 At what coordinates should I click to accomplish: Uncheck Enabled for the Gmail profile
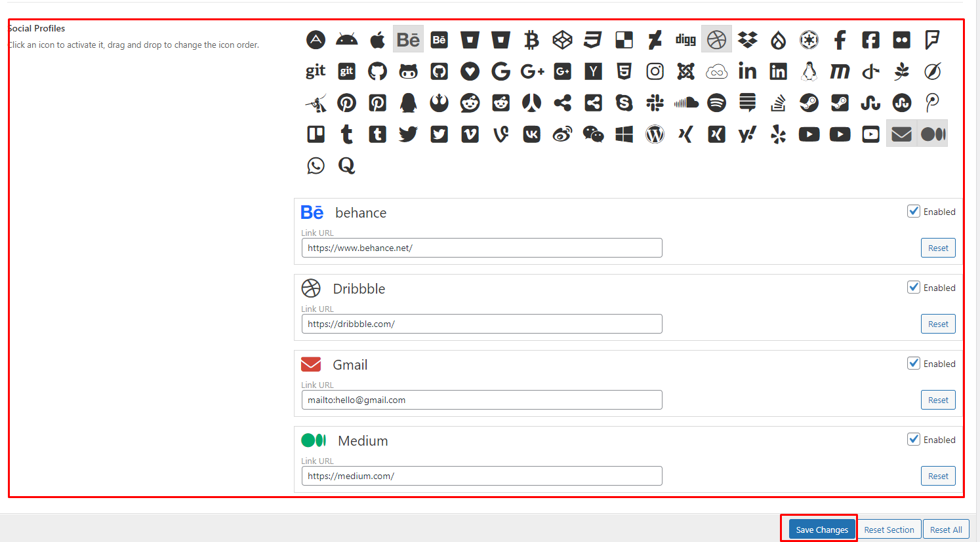[913, 363]
